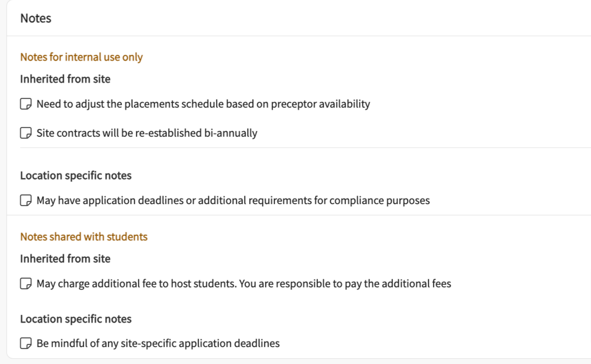The width and height of the screenshot is (591, 364).
Task: Click divider line above 'Notes shared with students'
Action: 299,215
